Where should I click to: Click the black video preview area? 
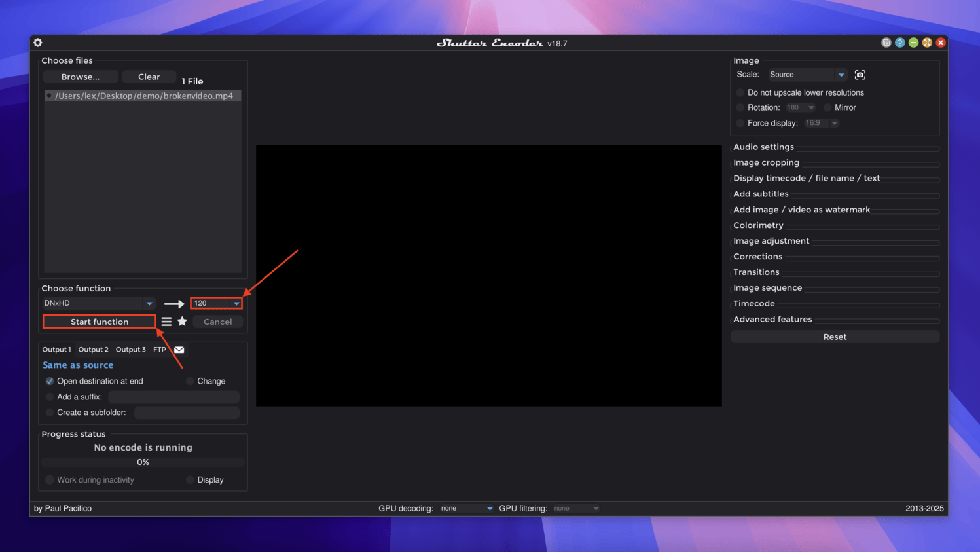click(488, 276)
